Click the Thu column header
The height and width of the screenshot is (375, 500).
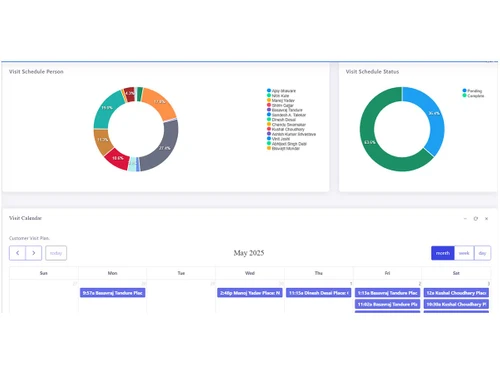pyautogui.click(x=319, y=273)
